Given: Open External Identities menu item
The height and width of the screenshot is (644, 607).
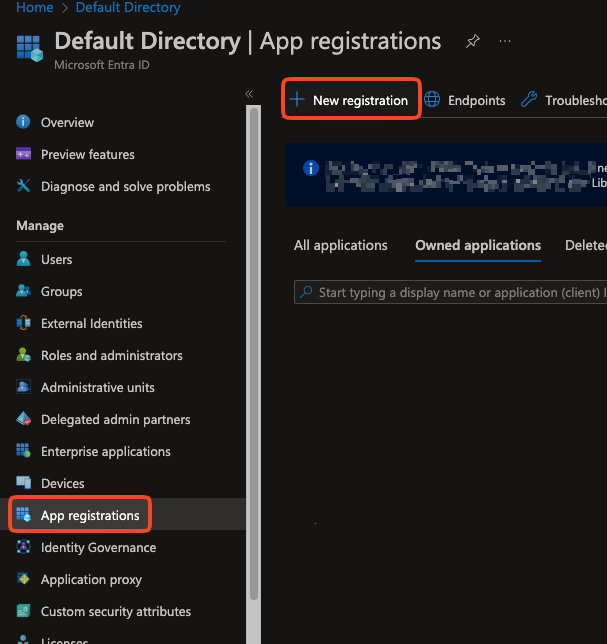Looking at the screenshot, I should pos(92,324).
